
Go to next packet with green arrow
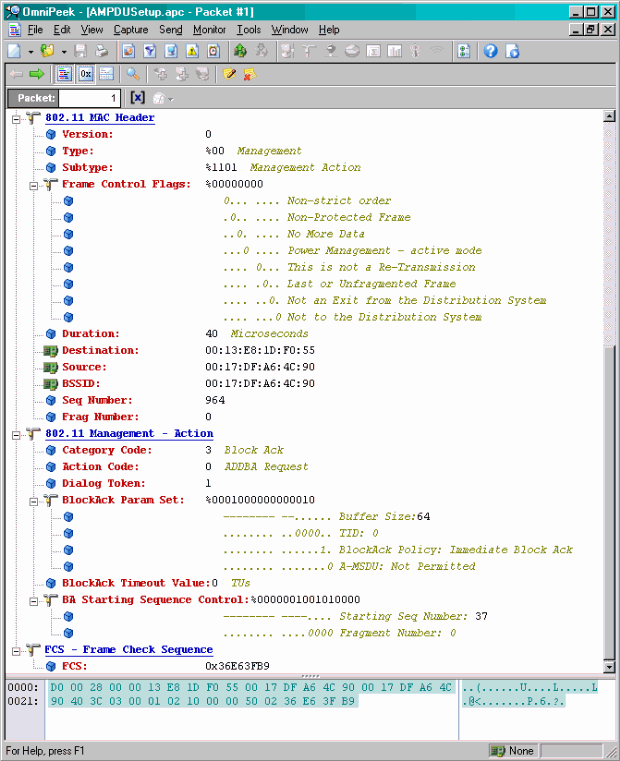(37, 74)
